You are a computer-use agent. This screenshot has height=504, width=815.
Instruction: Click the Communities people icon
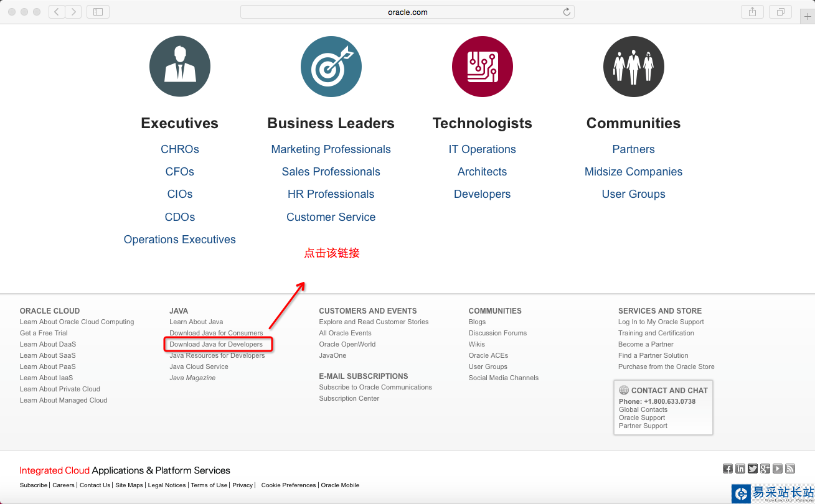pyautogui.click(x=634, y=67)
